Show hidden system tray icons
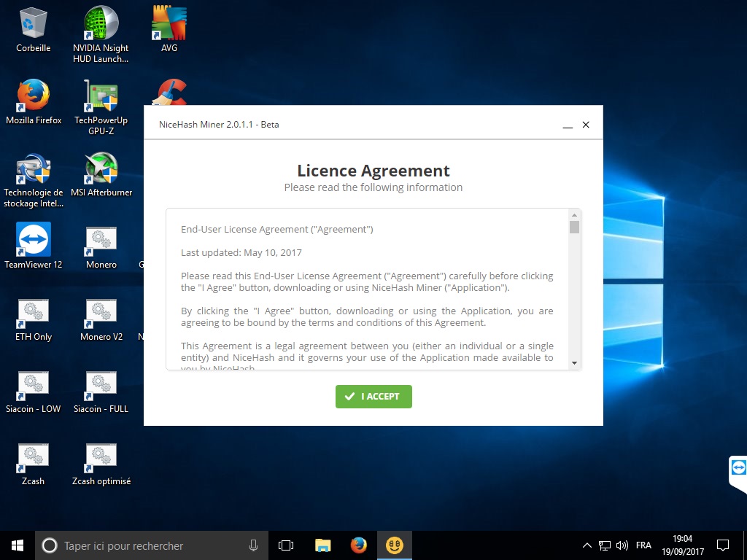 (x=587, y=545)
